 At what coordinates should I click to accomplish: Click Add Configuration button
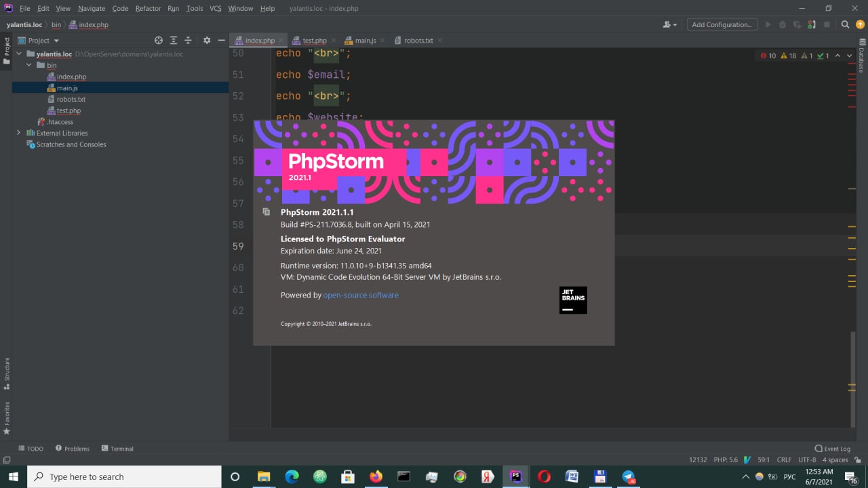tap(722, 24)
